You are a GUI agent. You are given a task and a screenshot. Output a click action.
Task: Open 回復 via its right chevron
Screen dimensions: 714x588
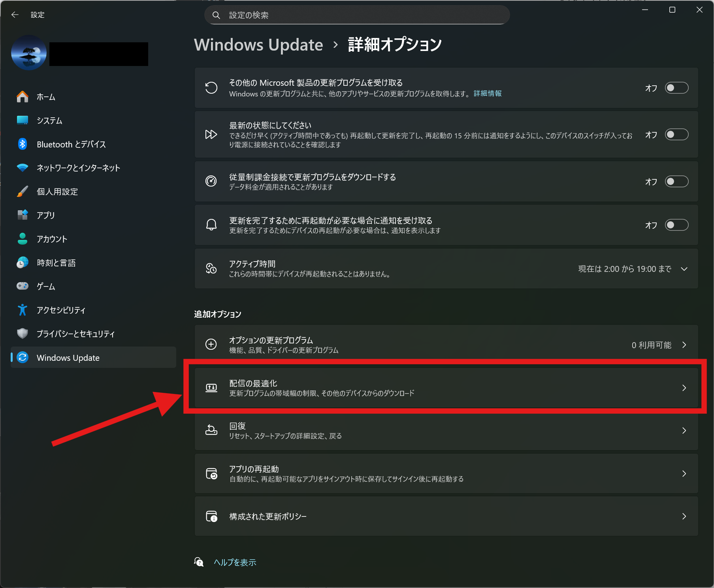coord(684,431)
